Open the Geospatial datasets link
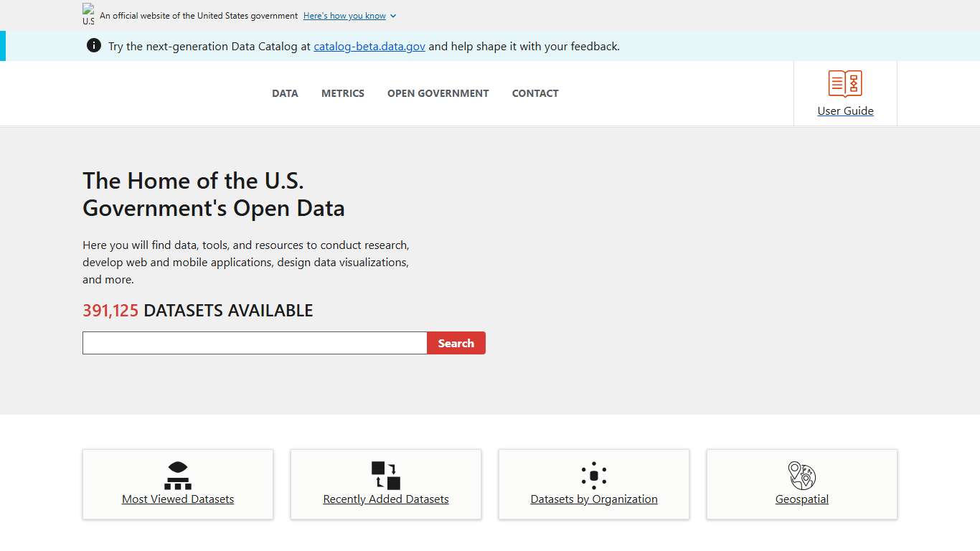 (x=801, y=499)
